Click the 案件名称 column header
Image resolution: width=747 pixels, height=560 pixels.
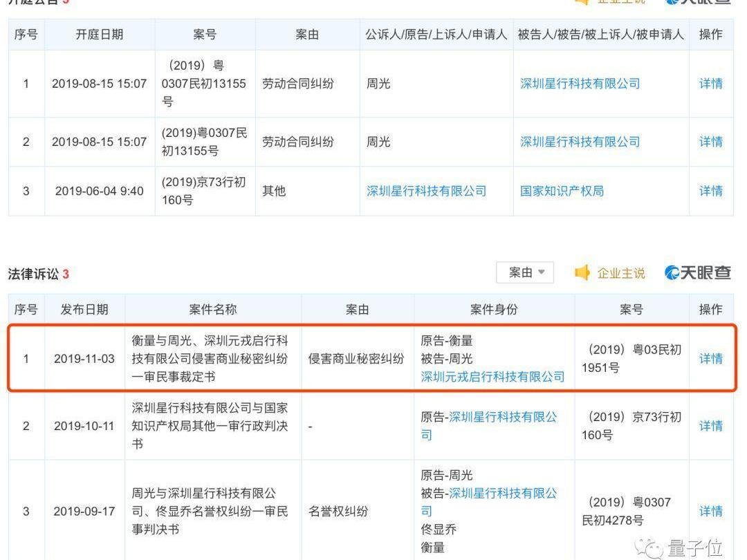pyautogui.click(x=212, y=310)
